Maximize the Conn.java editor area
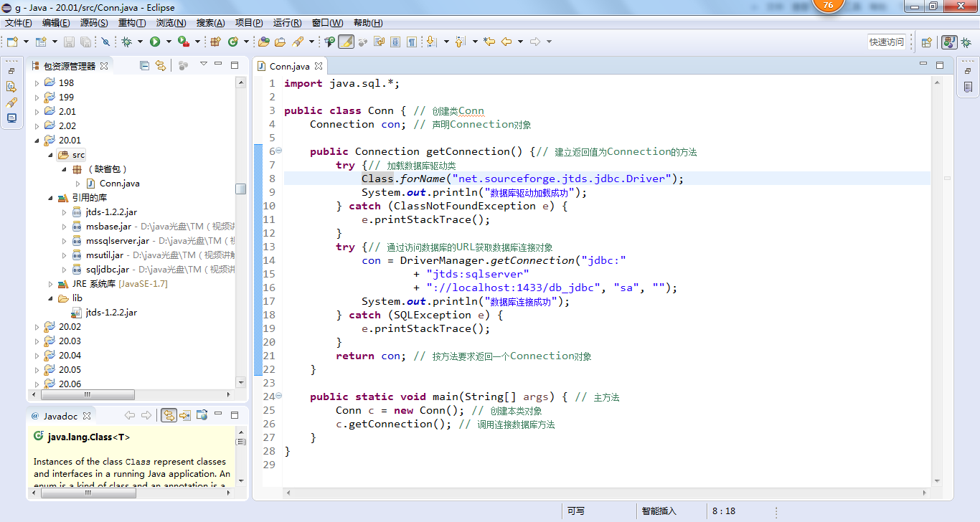The image size is (980, 522). tap(940, 65)
